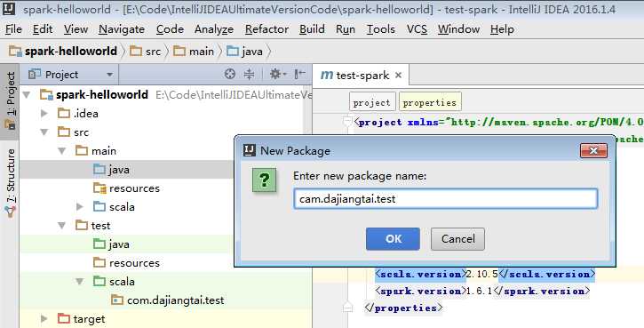Select java folder under test
The height and width of the screenshot is (328, 644).
pyautogui.click(x=111, y=244)
